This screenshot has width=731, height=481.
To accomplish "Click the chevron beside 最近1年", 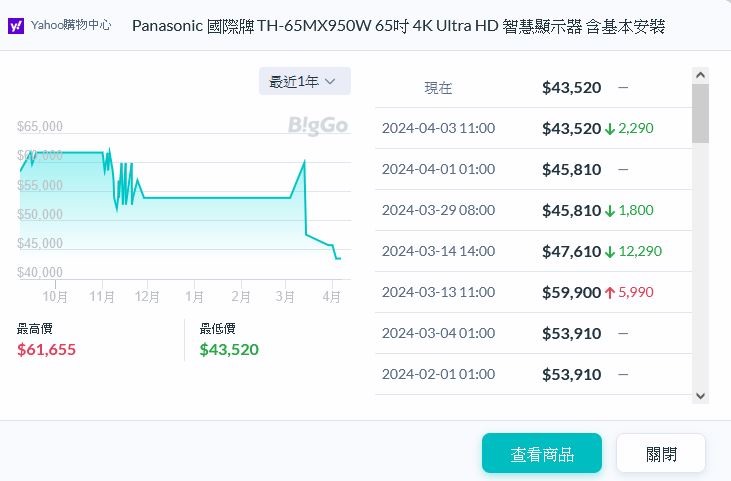I will point(331,81).
